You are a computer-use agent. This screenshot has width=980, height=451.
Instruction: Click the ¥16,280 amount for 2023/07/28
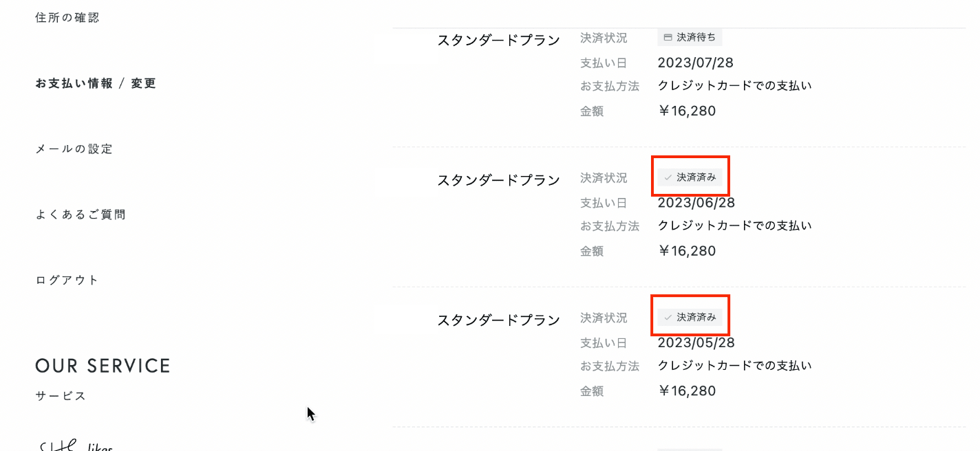pos(687,111)
